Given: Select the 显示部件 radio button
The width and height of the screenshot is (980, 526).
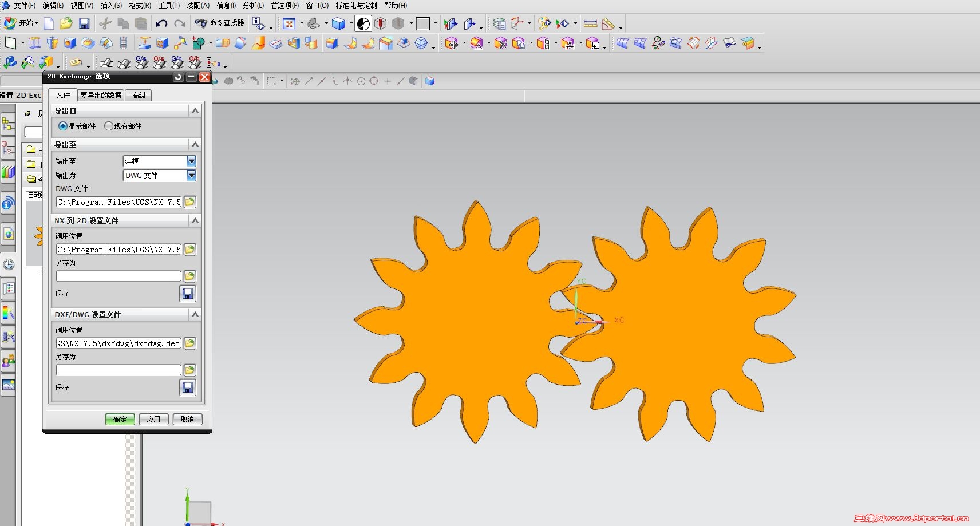Looking at the screenshot, I should (x=63, y=126).
